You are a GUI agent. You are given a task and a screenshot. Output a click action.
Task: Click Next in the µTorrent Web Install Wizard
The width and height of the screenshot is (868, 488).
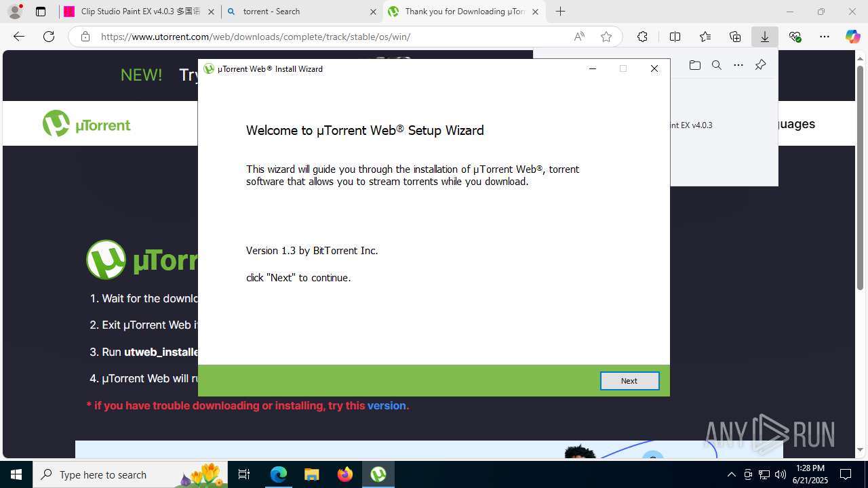629,381
